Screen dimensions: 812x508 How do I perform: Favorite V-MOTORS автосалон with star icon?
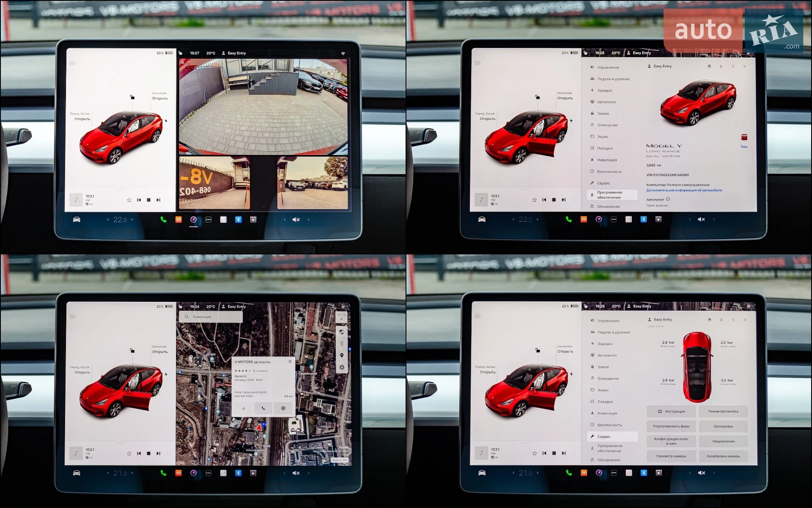click(x=290, y=362)
